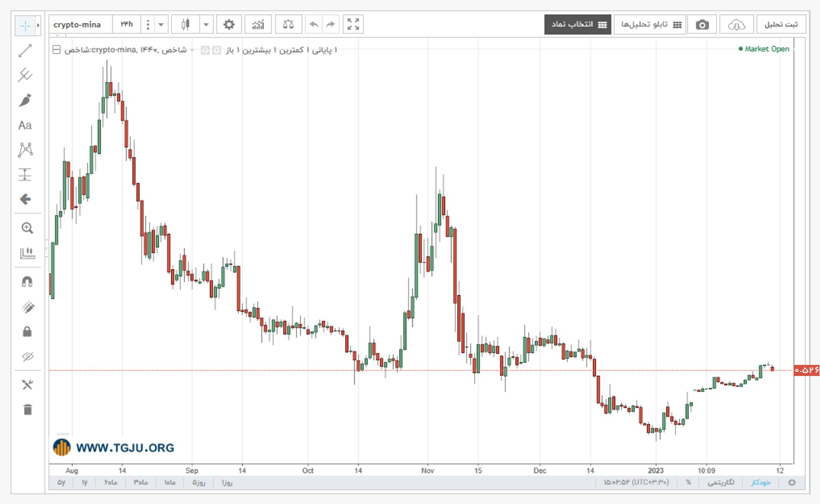Expand the chart style dropdown arrow
Image resolution: width=820 pixels, height=504 pixels.
click(206, 24)
